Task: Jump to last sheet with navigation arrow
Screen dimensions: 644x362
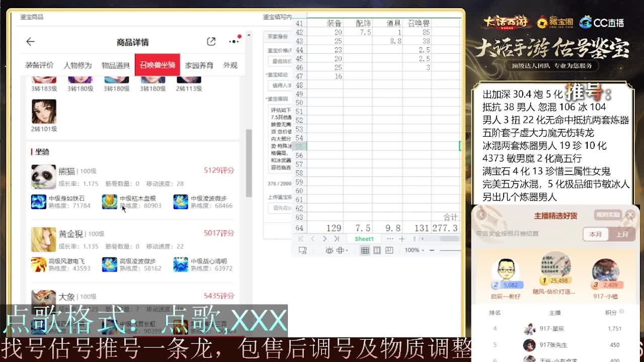Action: coord(337,239)
